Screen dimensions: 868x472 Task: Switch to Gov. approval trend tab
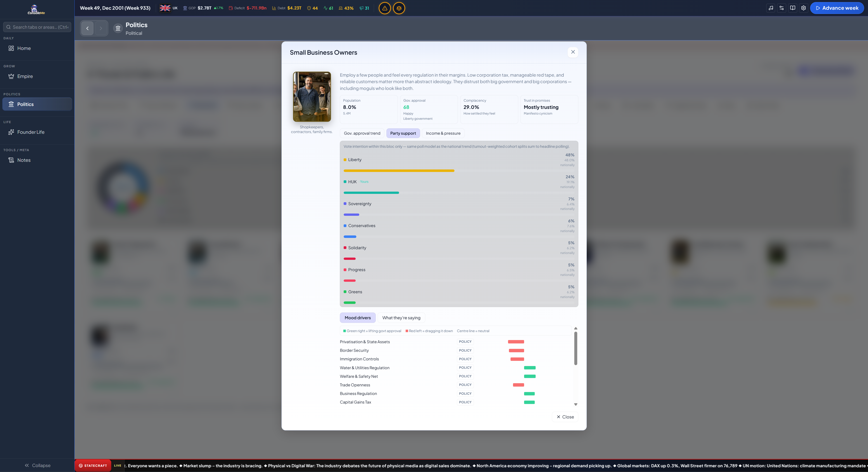(x=362, y=133)
